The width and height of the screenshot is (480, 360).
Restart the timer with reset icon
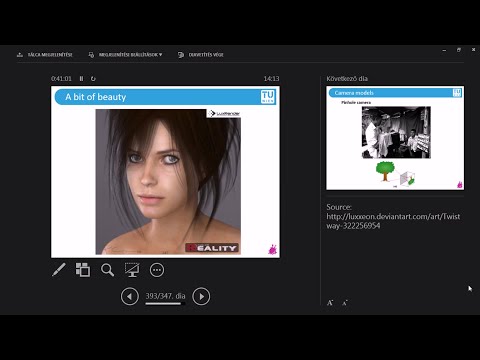pos(93,79)
